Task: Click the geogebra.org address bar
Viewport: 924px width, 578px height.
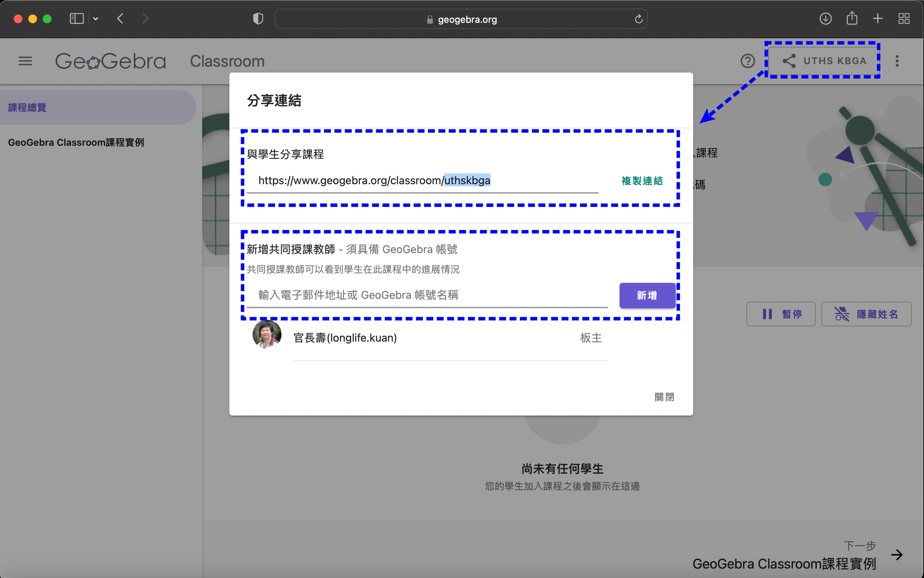Action: pos(461,19)
